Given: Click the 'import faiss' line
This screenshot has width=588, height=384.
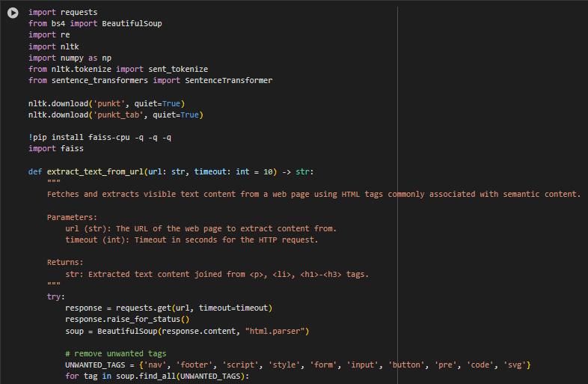Looking at the screenshot, I should tap(56, 149).
